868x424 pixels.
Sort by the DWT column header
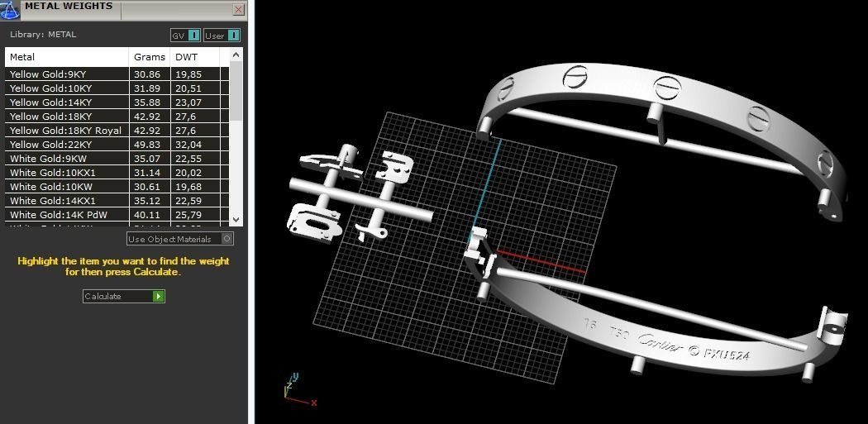click(195, 56)
